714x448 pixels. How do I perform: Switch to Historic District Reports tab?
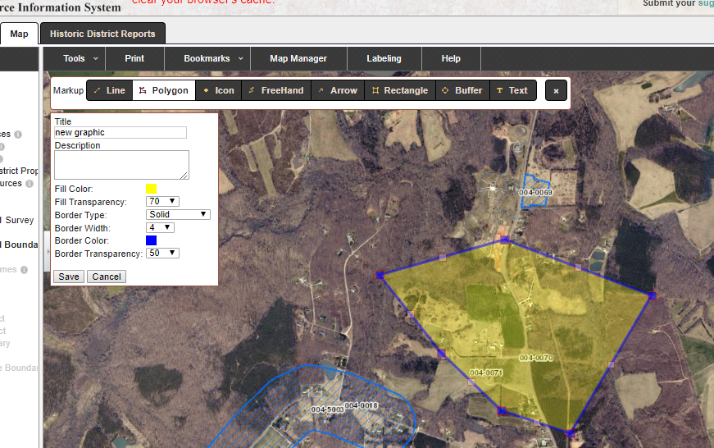(x=102, y=34)
